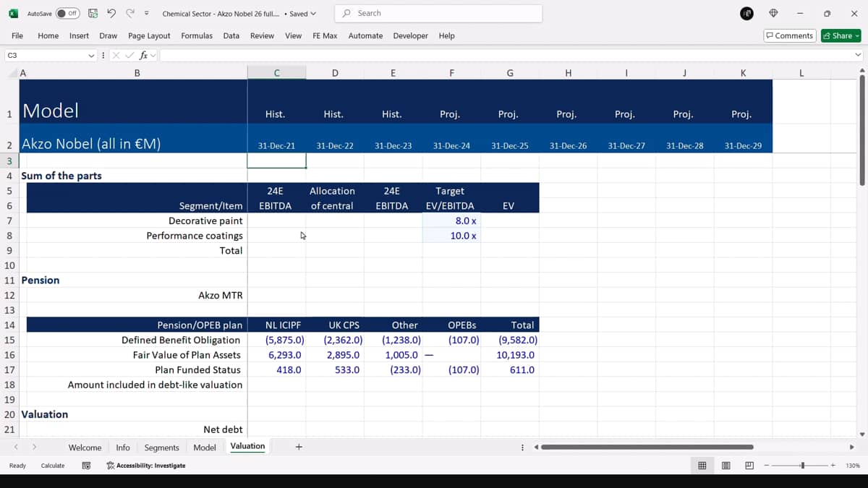Click the Save icon in title bar

pyautogui.click(x=93, y=14)
